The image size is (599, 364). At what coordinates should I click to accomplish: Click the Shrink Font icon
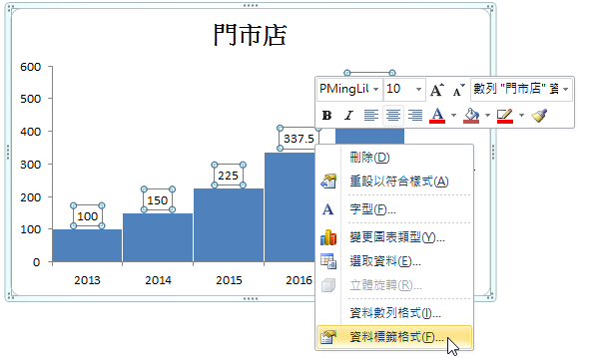coord(458,90)
